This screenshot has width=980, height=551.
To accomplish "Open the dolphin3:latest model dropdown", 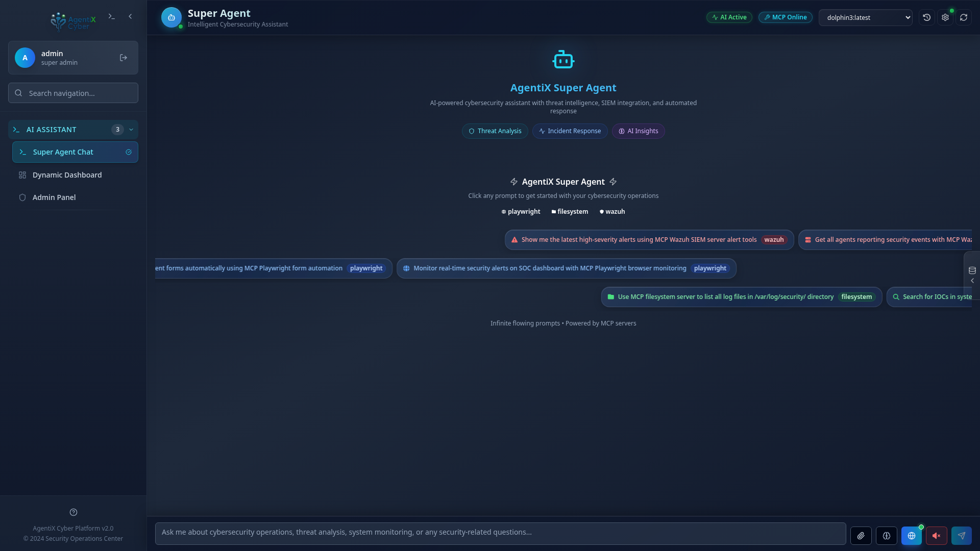I will pyautogui.click(x=866, y=17).
